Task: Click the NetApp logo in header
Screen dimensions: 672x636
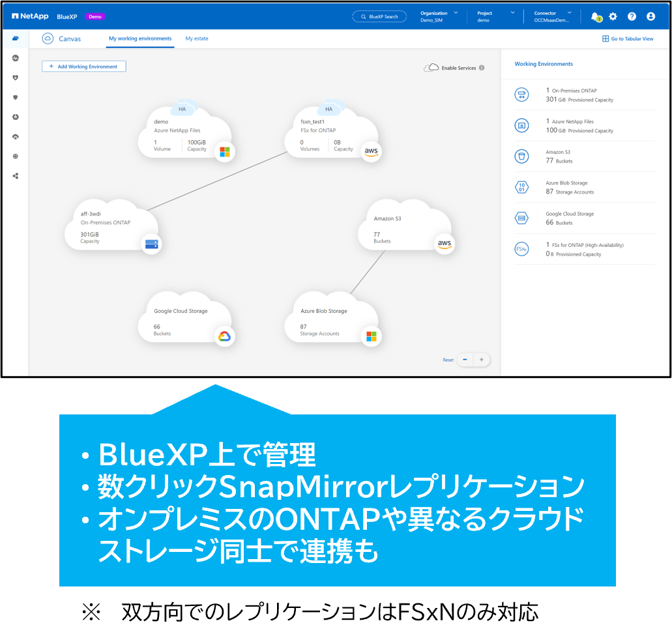Action: (30, 16)
